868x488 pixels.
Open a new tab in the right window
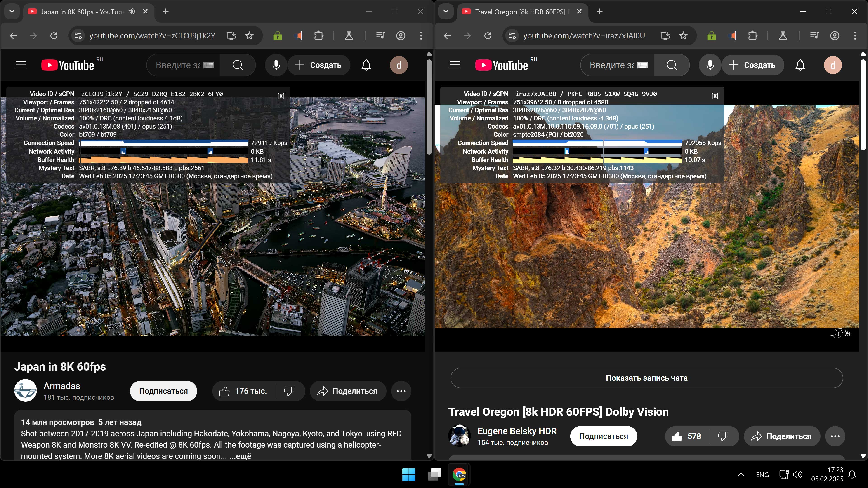click(599, 12)
